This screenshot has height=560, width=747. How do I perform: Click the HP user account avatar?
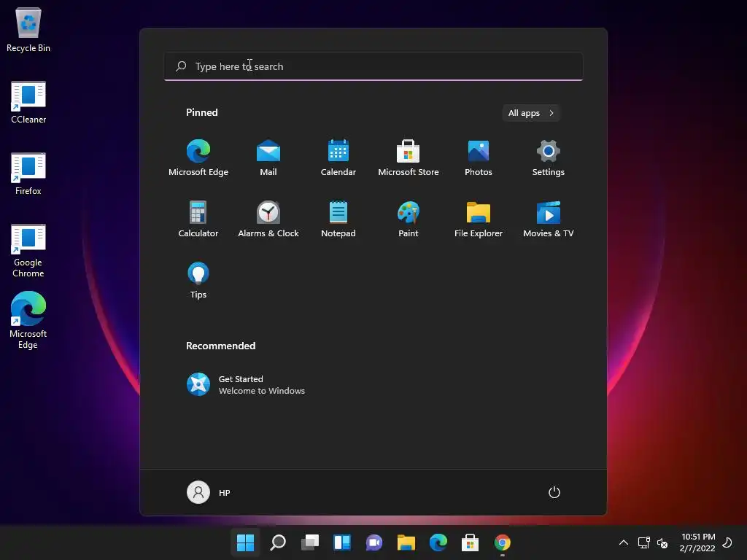(198, 492)
